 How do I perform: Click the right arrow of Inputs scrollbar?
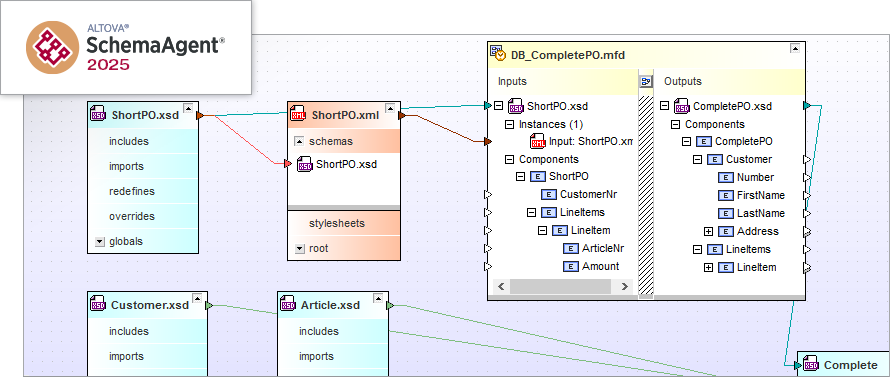coord(625,287)
